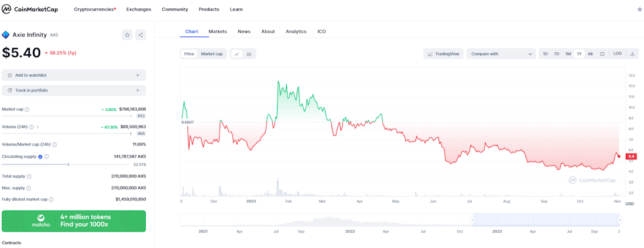Click the verified badge beside Circulating supply
This screenshot has height=248, width=644.
click(x=40, y=157)
